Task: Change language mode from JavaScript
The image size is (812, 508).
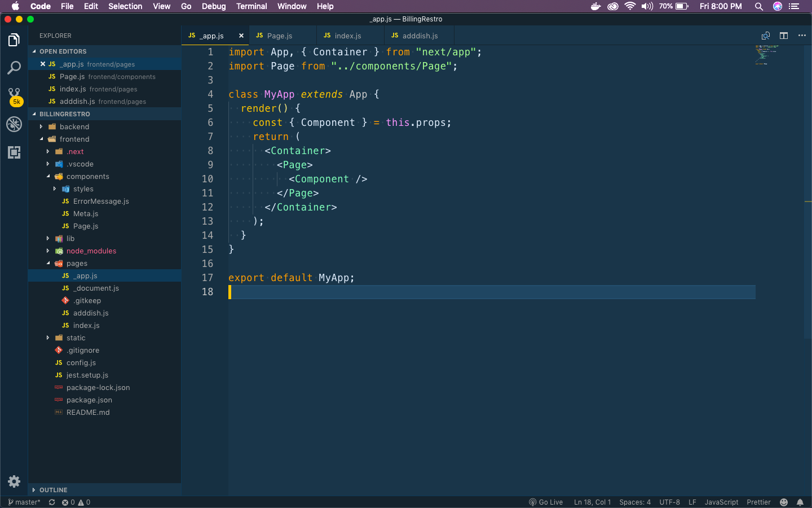Action: pos(721,502)
